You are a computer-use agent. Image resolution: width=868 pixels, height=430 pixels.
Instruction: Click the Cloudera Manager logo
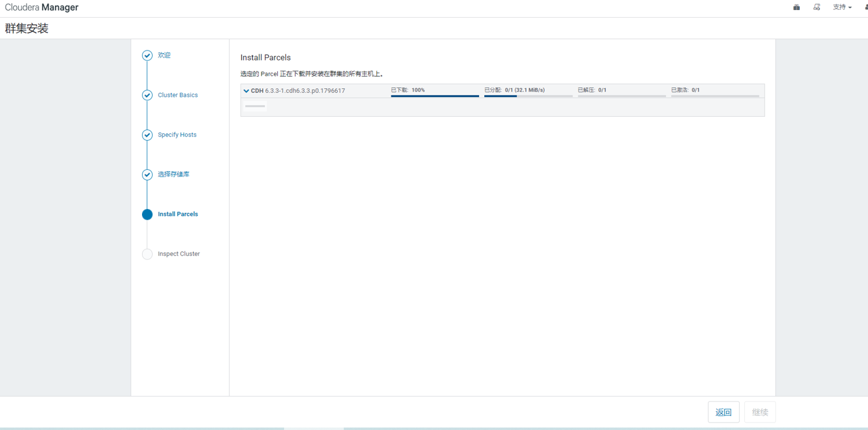point(42,8)
